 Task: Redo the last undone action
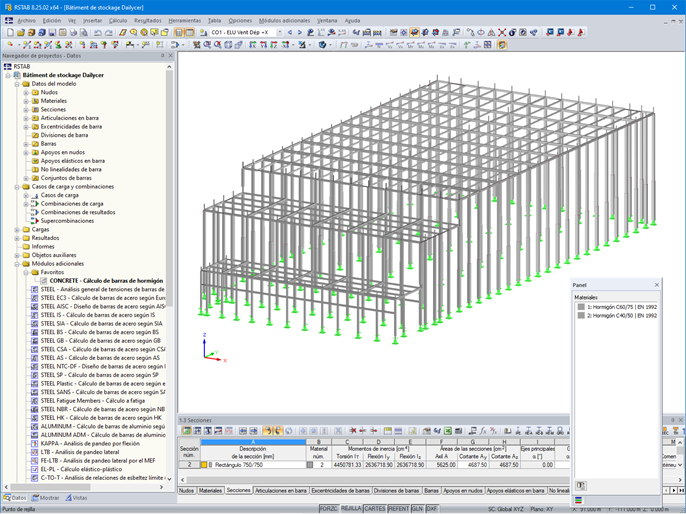(x=108, y=32)
